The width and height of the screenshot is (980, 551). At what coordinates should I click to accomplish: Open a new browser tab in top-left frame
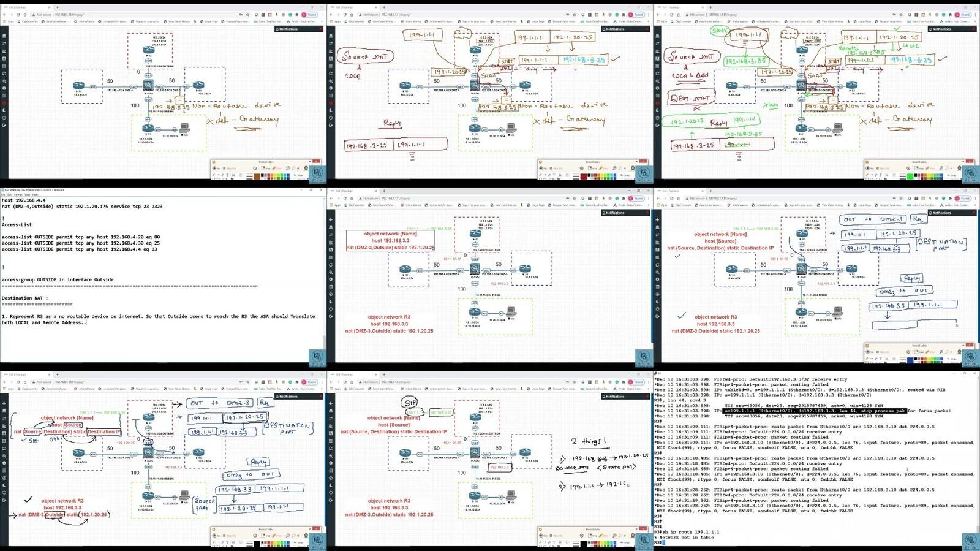(x=57, y=7)
